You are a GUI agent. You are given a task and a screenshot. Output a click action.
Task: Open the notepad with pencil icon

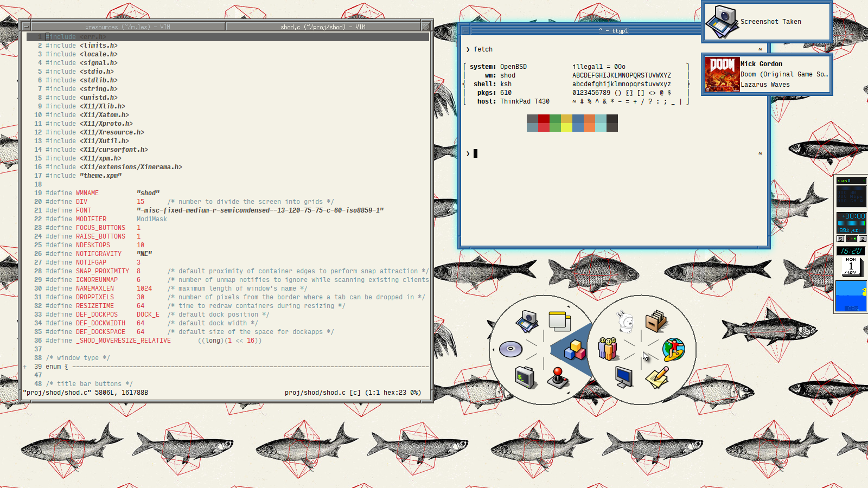point(657,377)
